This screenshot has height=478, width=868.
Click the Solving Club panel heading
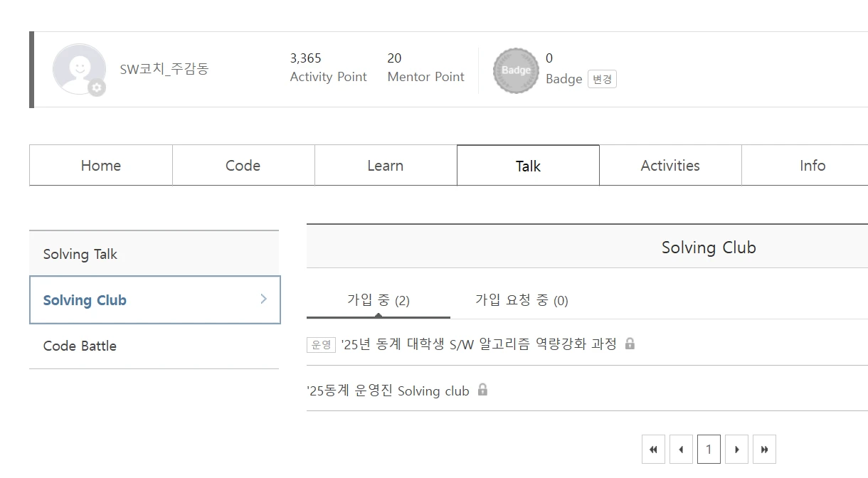[x=709, y=248]
